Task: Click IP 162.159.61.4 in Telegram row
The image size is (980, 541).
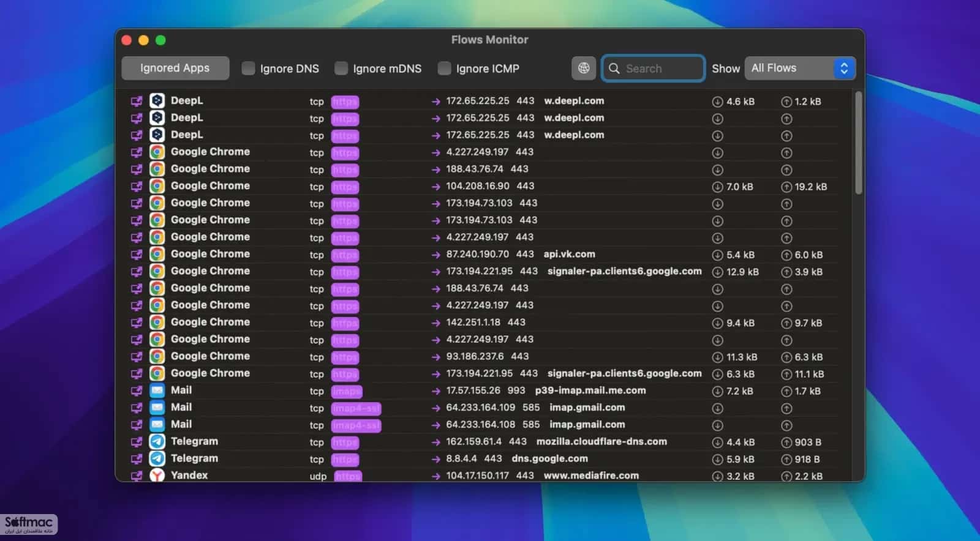Action: click(x=473, y=441)
